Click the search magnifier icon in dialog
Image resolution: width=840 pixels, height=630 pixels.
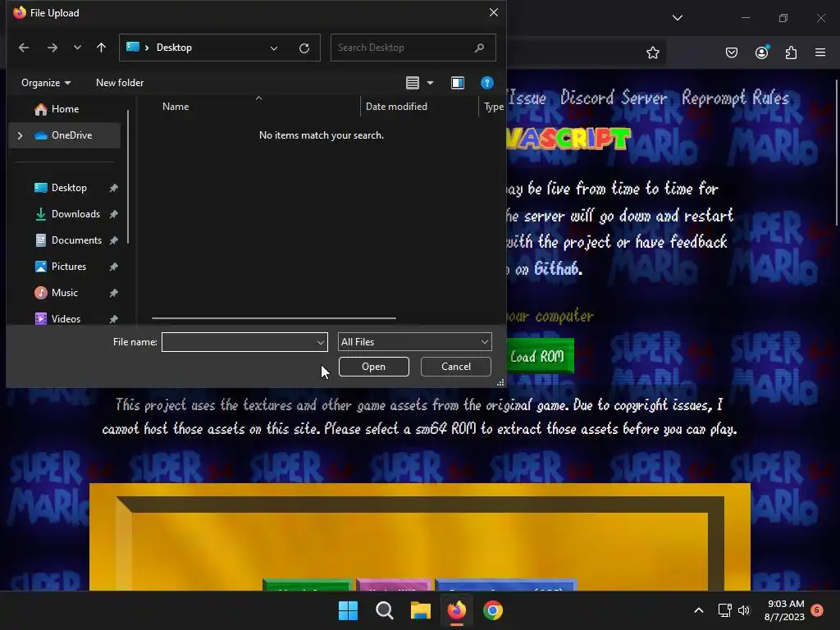pyautogui.click(x=479, y=48)
